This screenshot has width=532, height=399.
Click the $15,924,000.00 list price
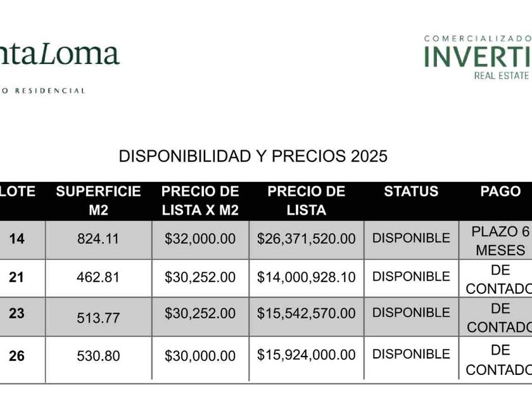click(x=307, y=355)
